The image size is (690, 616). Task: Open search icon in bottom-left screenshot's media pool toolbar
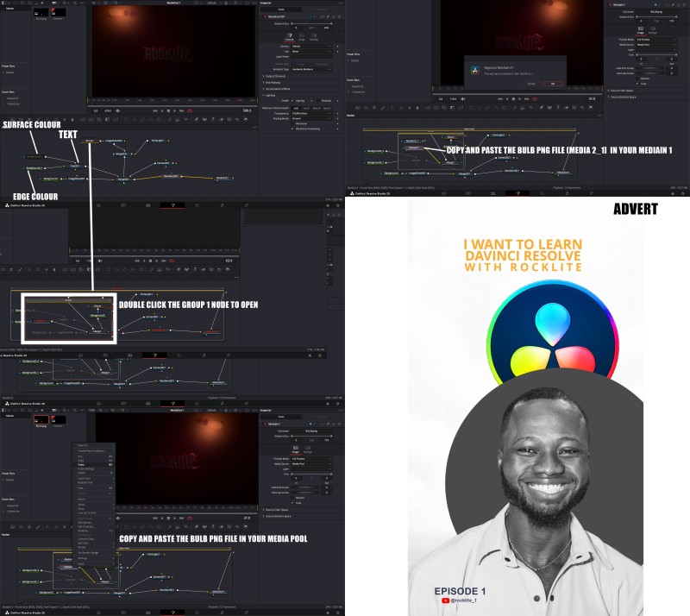[64, 410]
